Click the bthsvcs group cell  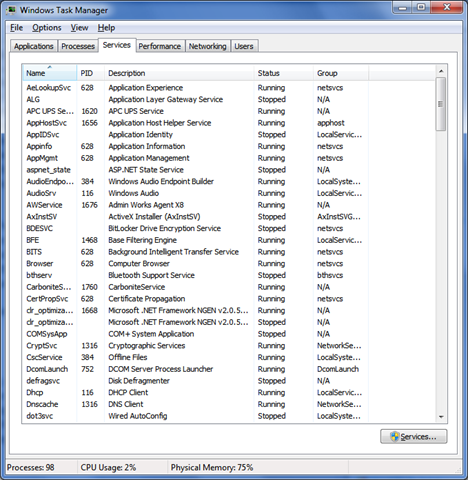pos(330,275)
